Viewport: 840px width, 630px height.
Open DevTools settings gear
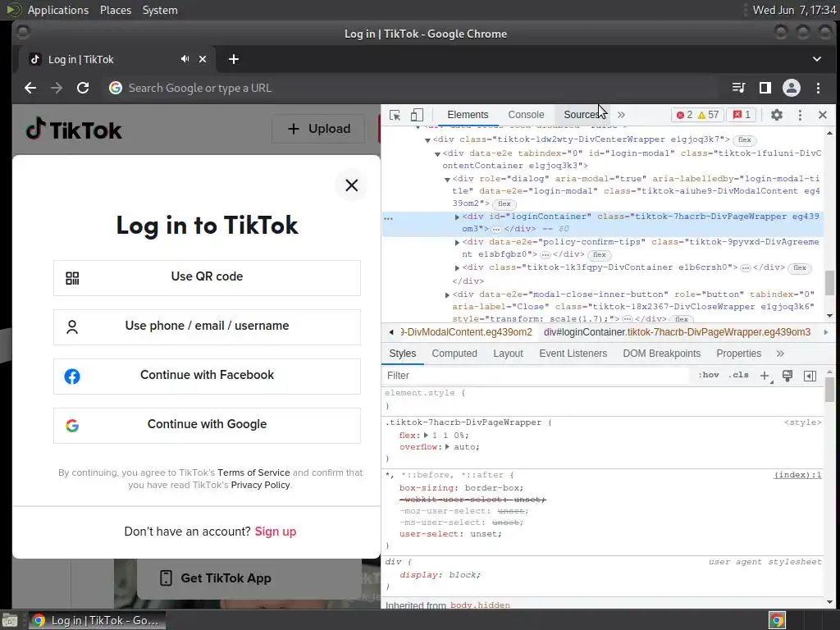point(776,115)
